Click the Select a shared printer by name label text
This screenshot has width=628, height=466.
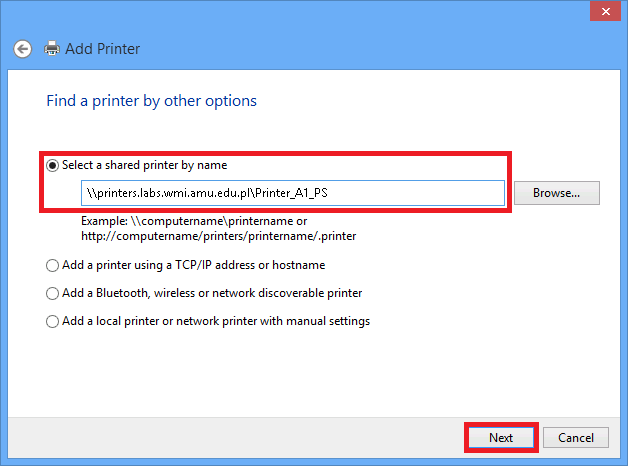[145, 165]
